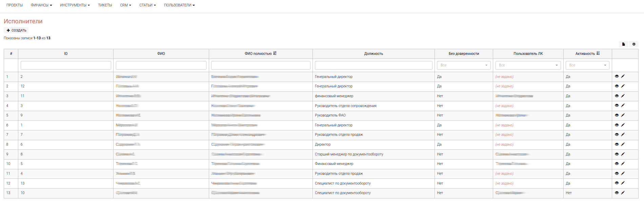The height and width of the screenshot is (211, 644).
Task: Open the Финансы menu
Action: (41, 5)
